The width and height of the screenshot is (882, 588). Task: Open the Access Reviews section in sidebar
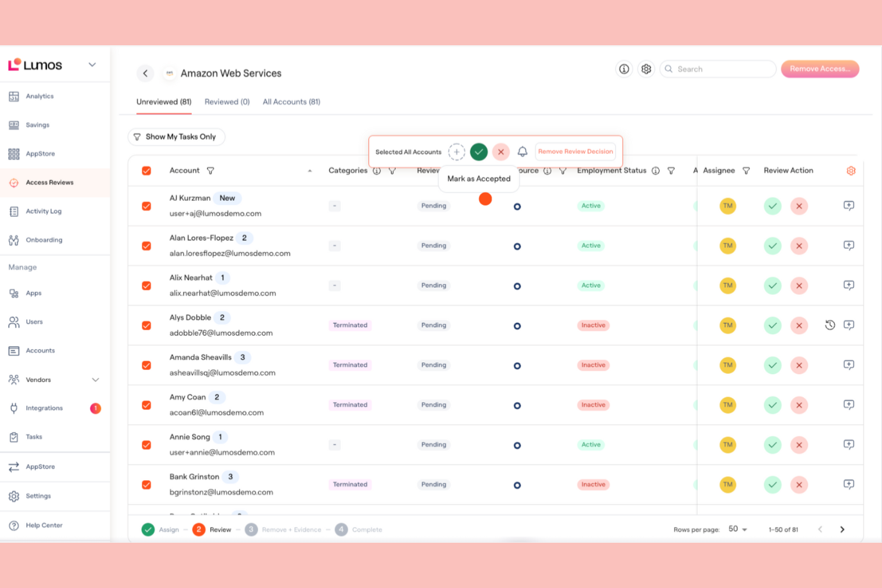pyautogui.click(x=50, y=182)
